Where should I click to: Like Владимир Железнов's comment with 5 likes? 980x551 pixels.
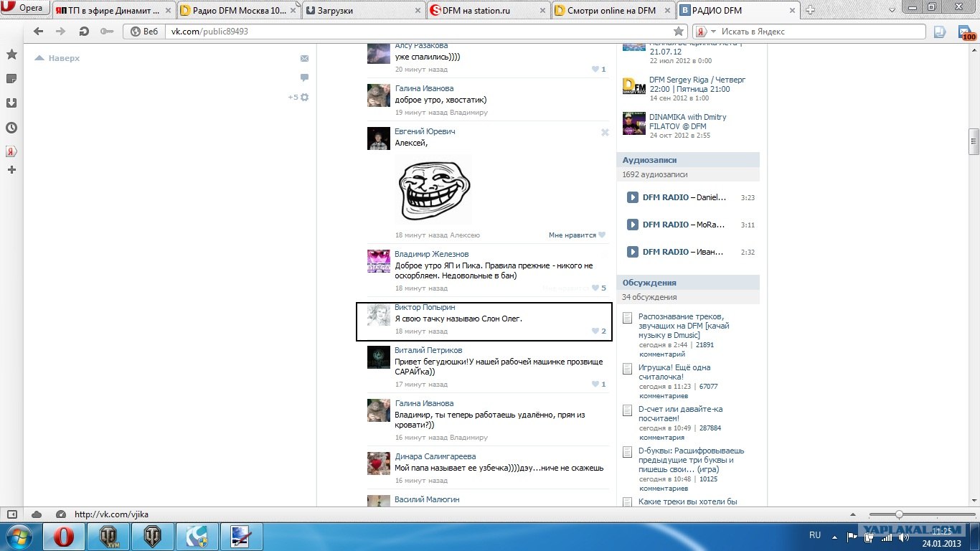click(x=599, y=288)
